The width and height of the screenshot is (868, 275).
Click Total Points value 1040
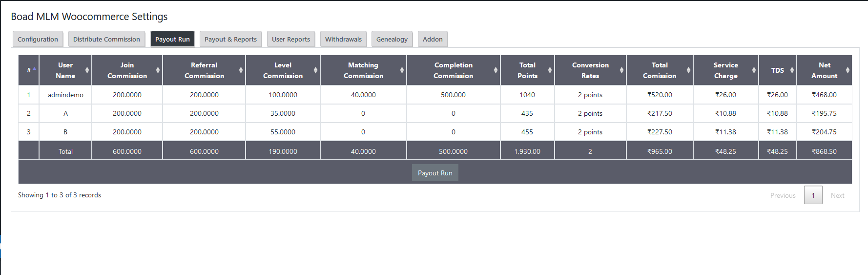(x=527, y=95)
